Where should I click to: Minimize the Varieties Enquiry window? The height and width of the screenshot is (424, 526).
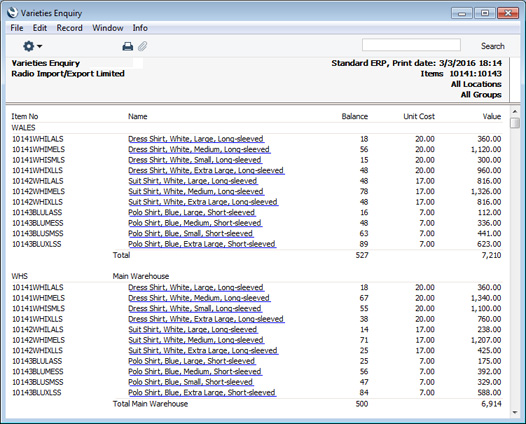click(x=462, y=13)
